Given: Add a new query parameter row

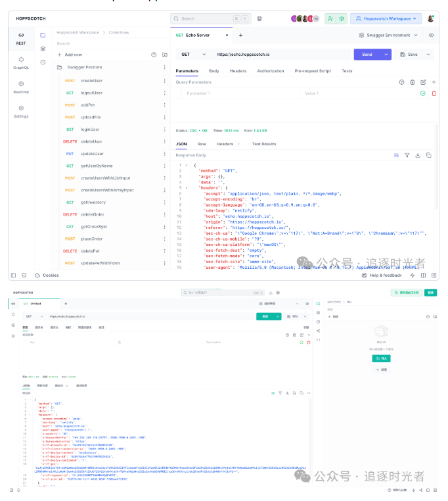Looking at the screenshot, I should [434, 82].
